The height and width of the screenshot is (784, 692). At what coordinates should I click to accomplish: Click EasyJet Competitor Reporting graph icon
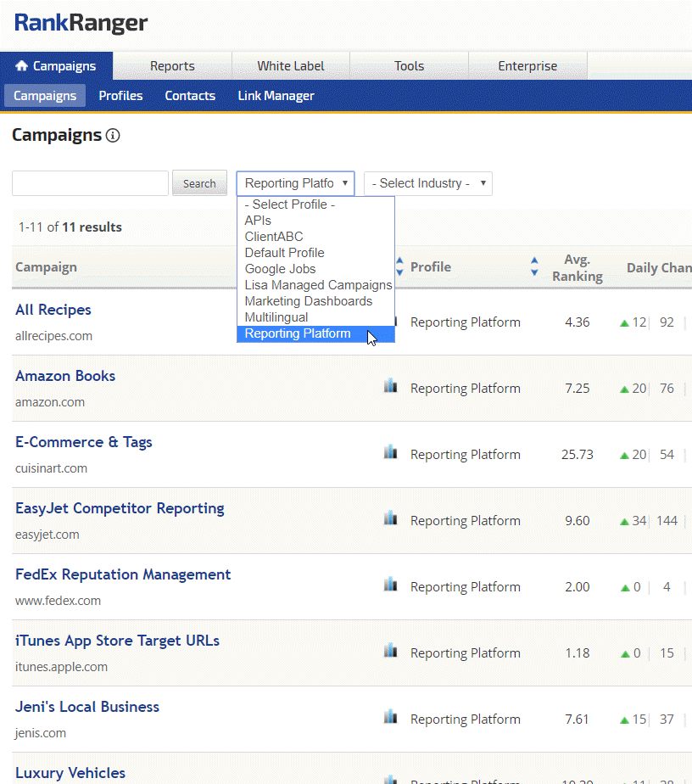tap(390, 518)
